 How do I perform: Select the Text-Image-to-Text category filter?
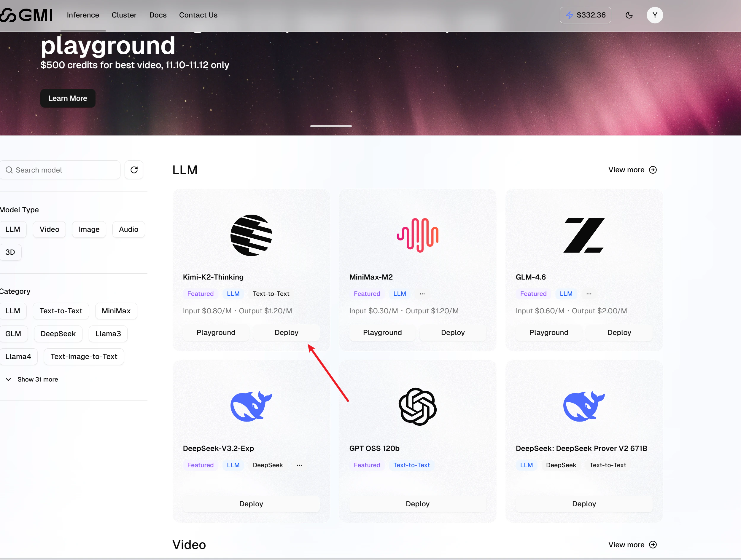coord(84,357)
